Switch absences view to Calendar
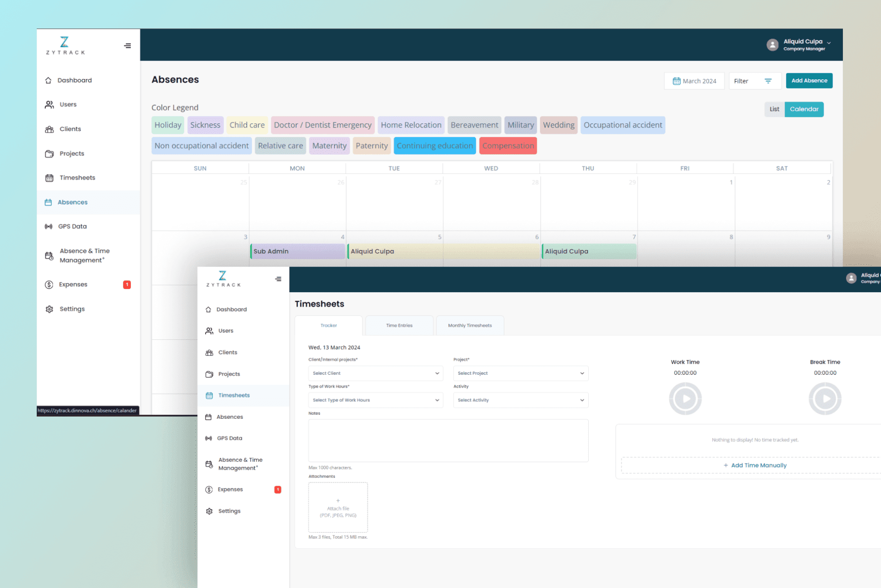This screenshot has height=588, width=881. click(804, 109)
